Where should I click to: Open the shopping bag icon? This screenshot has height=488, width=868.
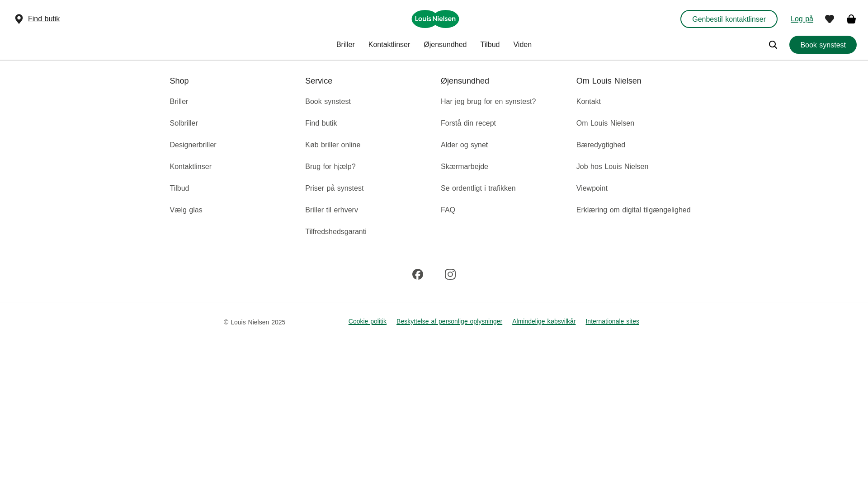[851, 19]
